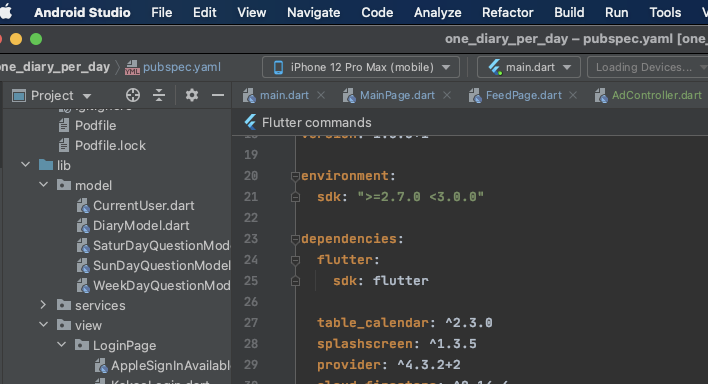
Task: Open the Analyze menu
Action: pyautogui.click(x=438, y=12)
